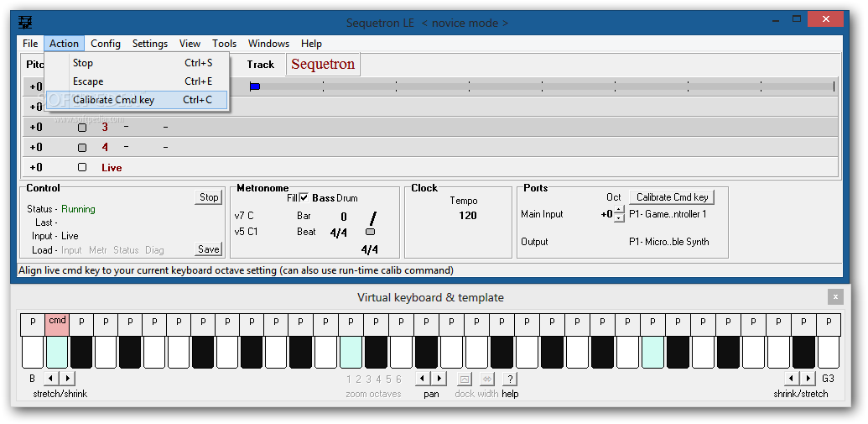Click the pink cmd template key
This screenshot has height=424, width=868.
coord(57,324)
